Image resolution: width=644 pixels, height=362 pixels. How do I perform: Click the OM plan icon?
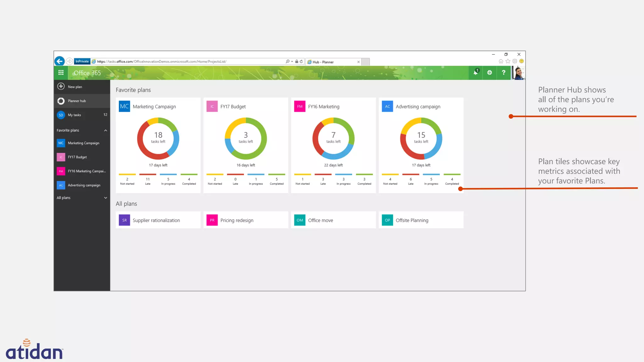pyautogui.click(x=300, y=220)
